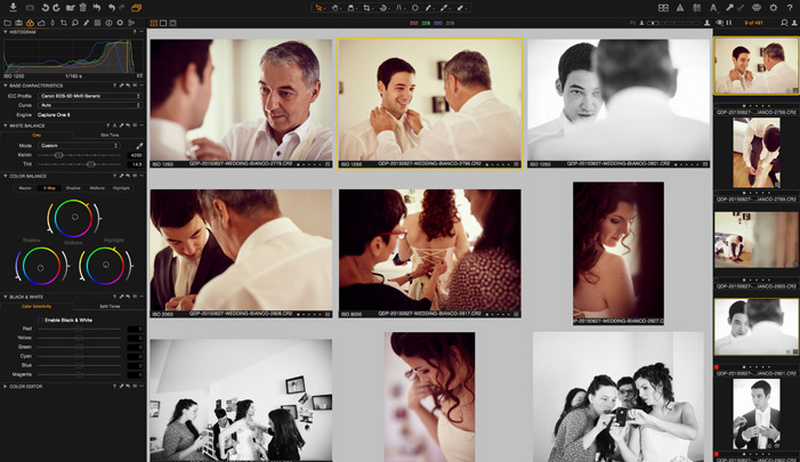
Task: Collapse the Histogram panel
Action: pyautogui.click(x=5, y=32)
